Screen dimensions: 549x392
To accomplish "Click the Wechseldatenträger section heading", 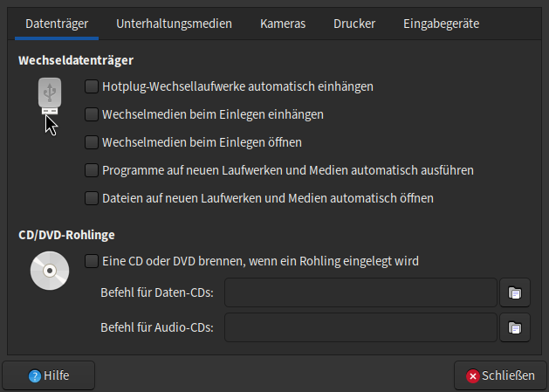I will pyautogui.click(x=76, y=61).
